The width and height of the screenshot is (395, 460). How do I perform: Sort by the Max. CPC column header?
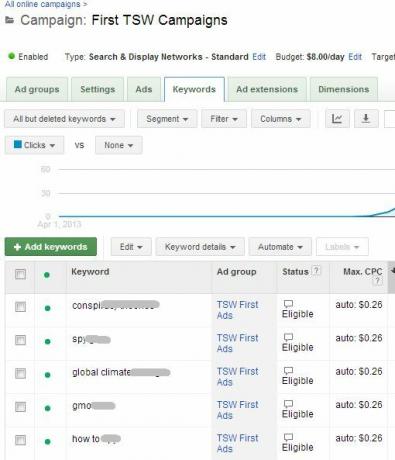363,272
